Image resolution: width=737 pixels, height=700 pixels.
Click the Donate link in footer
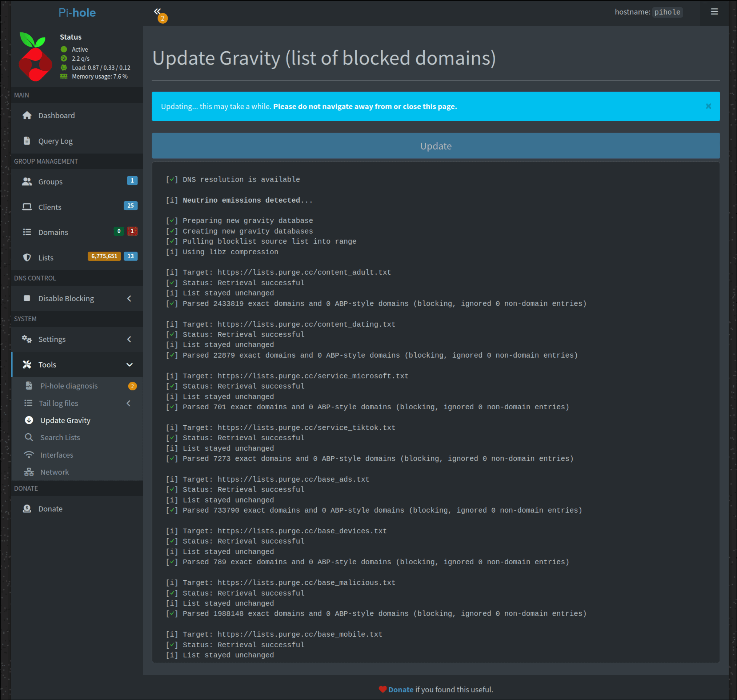(x=400, y=689)
